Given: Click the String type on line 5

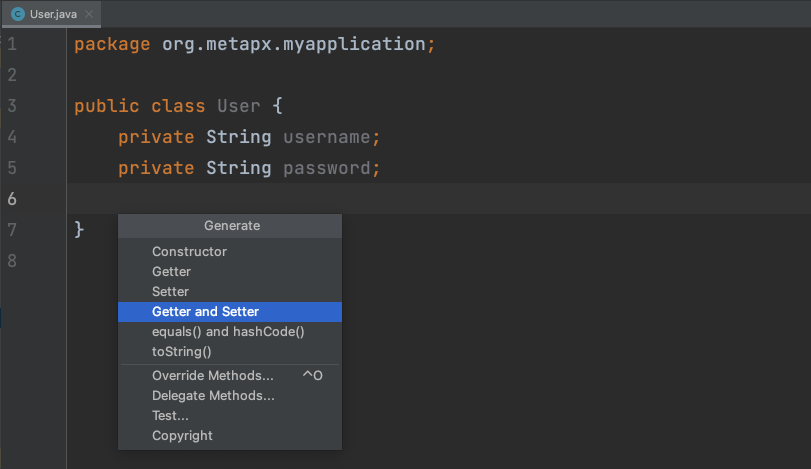Looking at the screenshot, I should 238,168.
